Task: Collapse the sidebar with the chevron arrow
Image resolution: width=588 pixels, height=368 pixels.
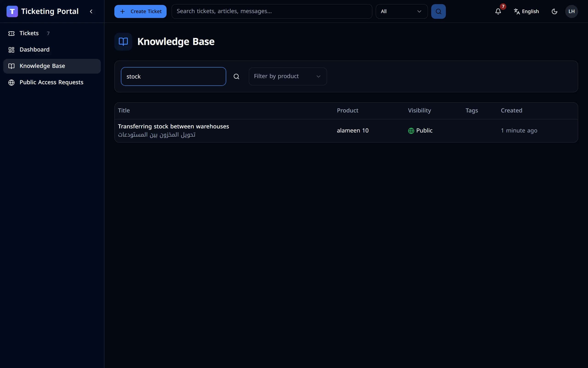Action: click(x=91, y=11)
